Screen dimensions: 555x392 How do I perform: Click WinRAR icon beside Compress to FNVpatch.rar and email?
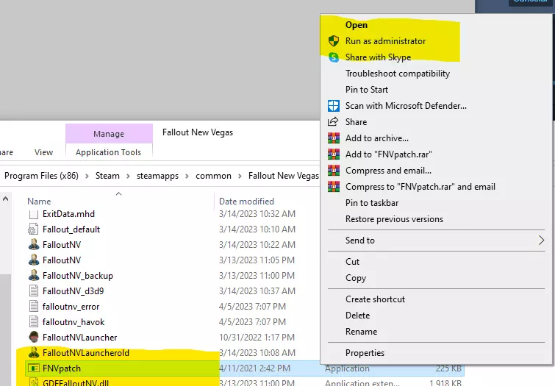tap(334, 187)
